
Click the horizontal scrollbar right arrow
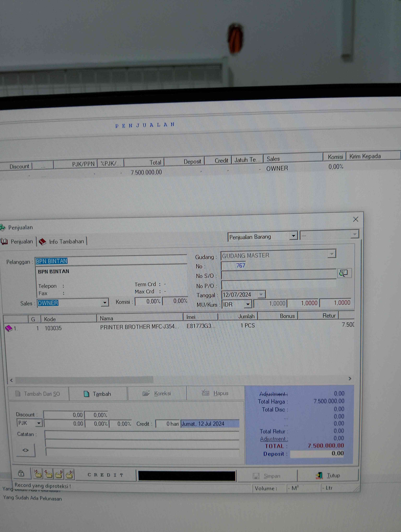pyautogui.click(x=350, y=379)
